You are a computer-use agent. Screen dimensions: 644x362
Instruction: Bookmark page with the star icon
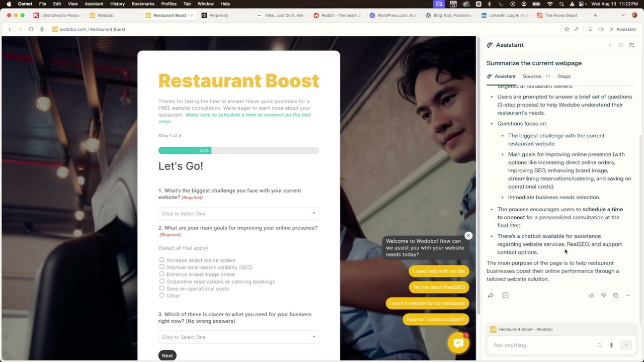point(567,29)
